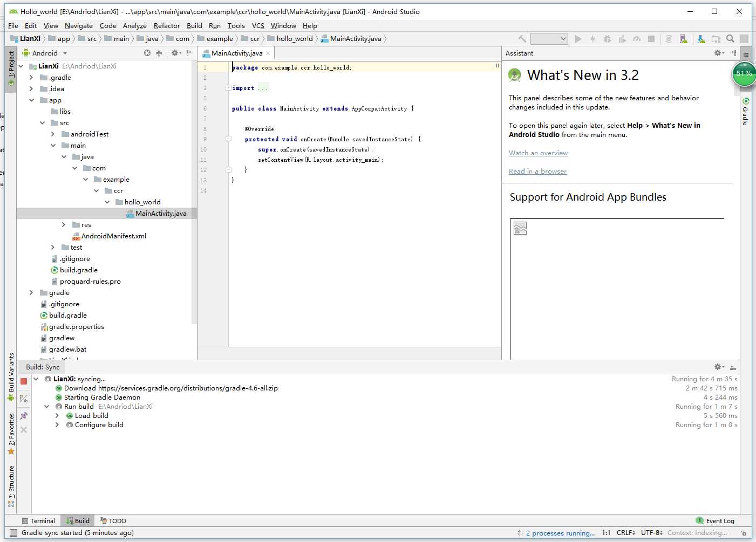Click the hollo_world breadcrumb

290,39
